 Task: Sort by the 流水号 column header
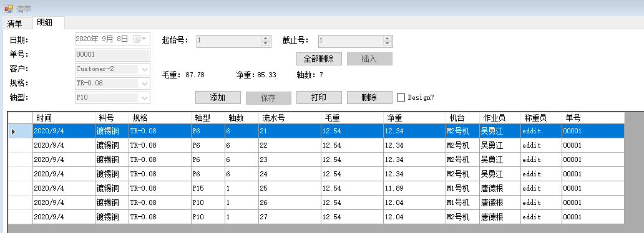coord(290,118)
